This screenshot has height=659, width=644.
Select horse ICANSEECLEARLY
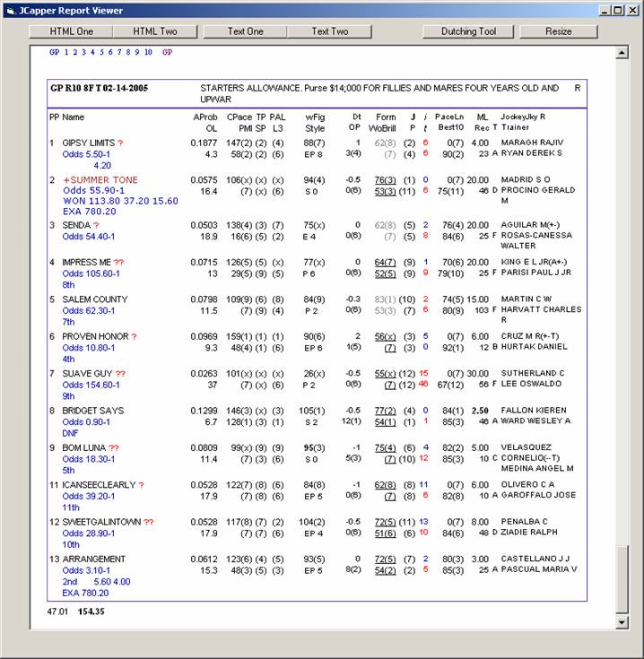point(99,485)
